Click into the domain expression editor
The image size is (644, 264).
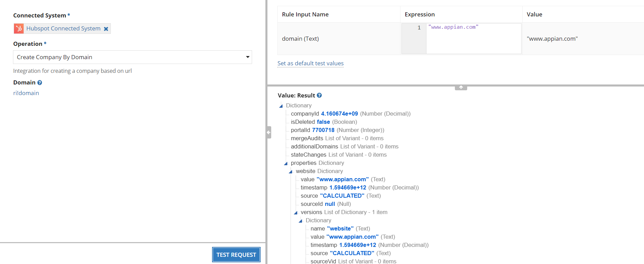[x=473, y=38]
